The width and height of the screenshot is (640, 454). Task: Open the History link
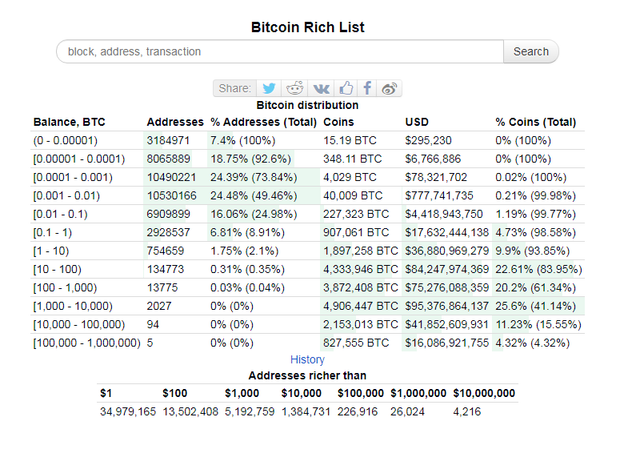click(x=307, y=359)
